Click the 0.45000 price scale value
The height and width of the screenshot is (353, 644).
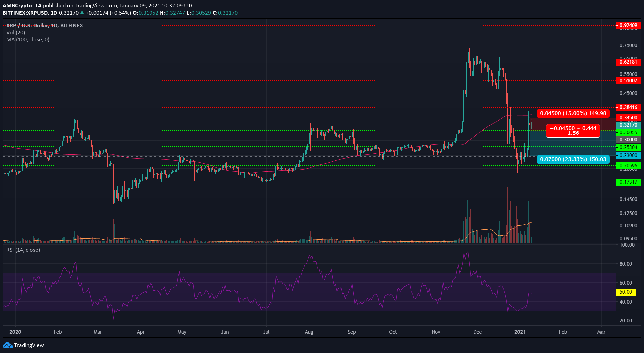tap(628, 93)
